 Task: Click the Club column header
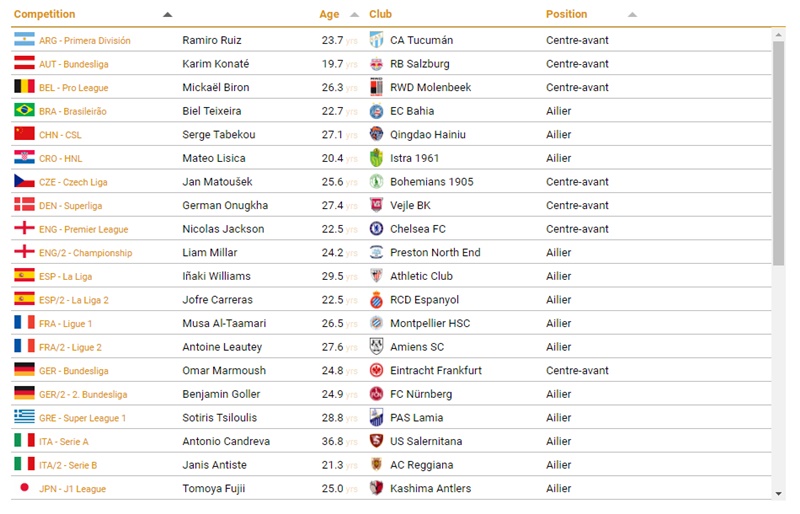tap(380, 14)
